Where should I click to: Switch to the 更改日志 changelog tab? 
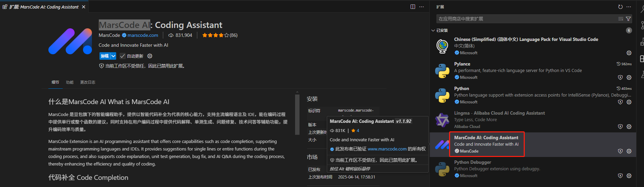pyautogui.click(x=88, y=82)
